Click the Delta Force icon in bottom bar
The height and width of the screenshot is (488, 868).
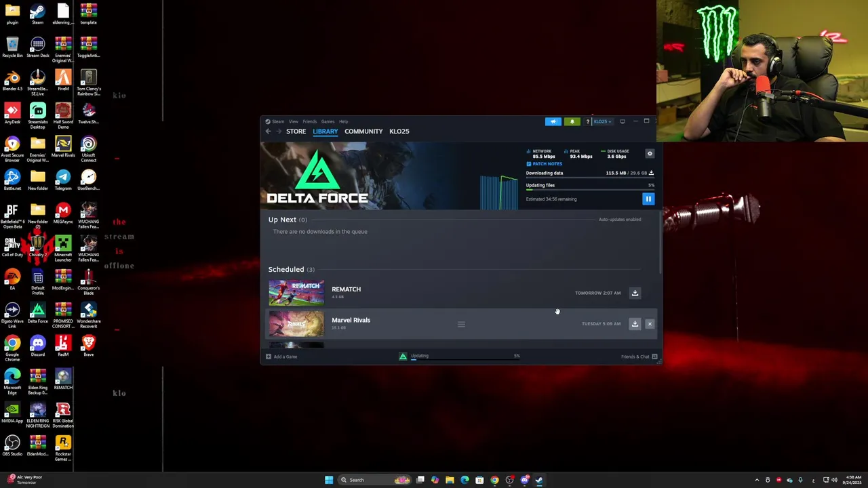point(403,357)
